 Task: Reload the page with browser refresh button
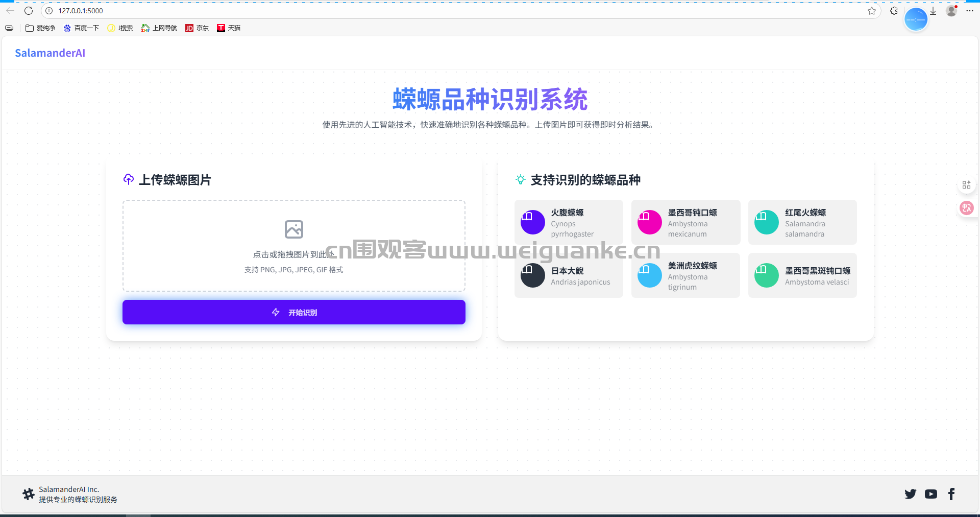(x=29, y=11)
